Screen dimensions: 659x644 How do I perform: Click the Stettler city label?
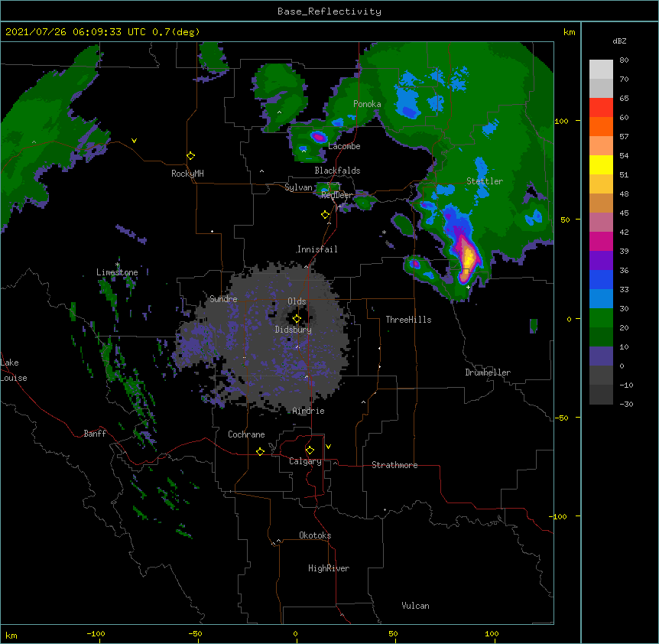[x=485, y=181]
